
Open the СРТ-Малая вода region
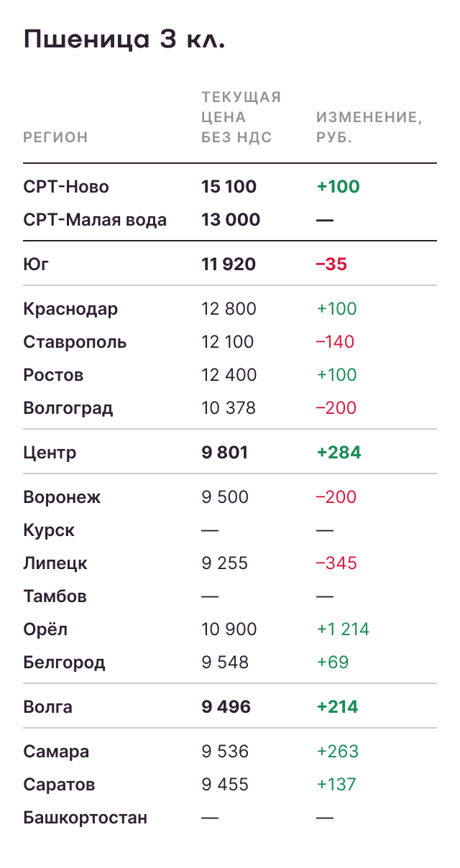tap(95, 220)
